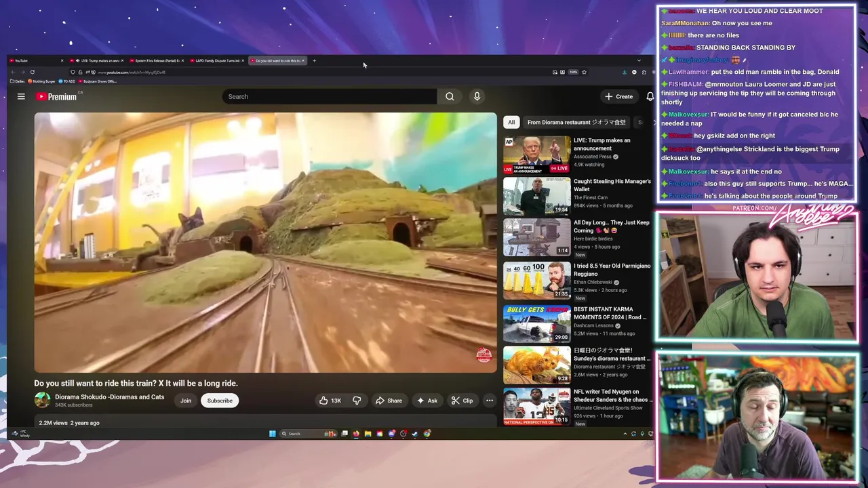
Task: Click the video player area
Action: pyautogui.click(x=265, y=242)
